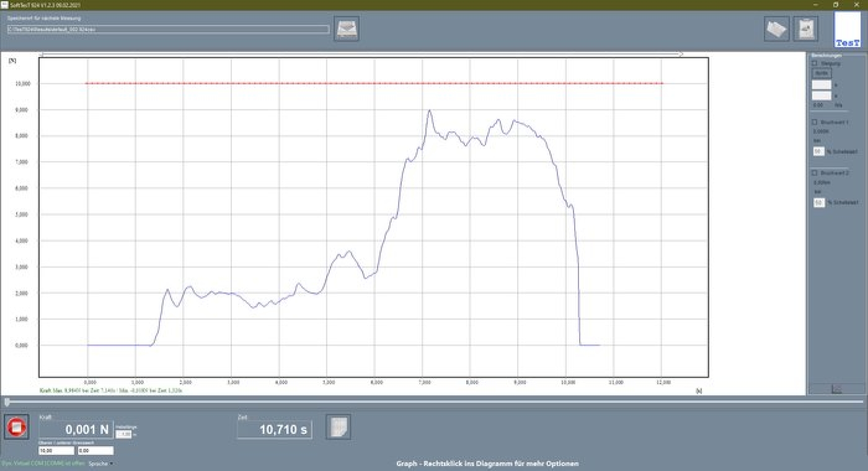Click the 12,000 label on the X axis
The width and height of the screenshot is (868, 471).
(x=663, y=383)
